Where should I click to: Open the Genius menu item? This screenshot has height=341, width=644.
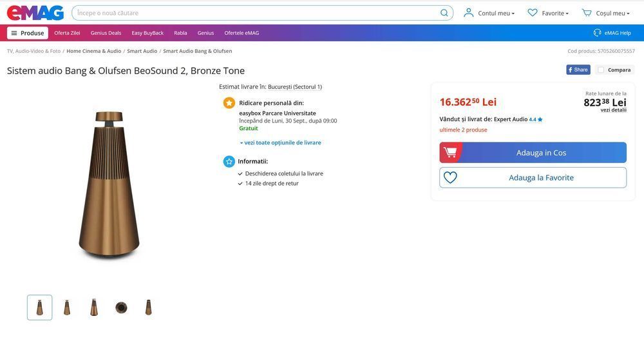coord(205,33)
